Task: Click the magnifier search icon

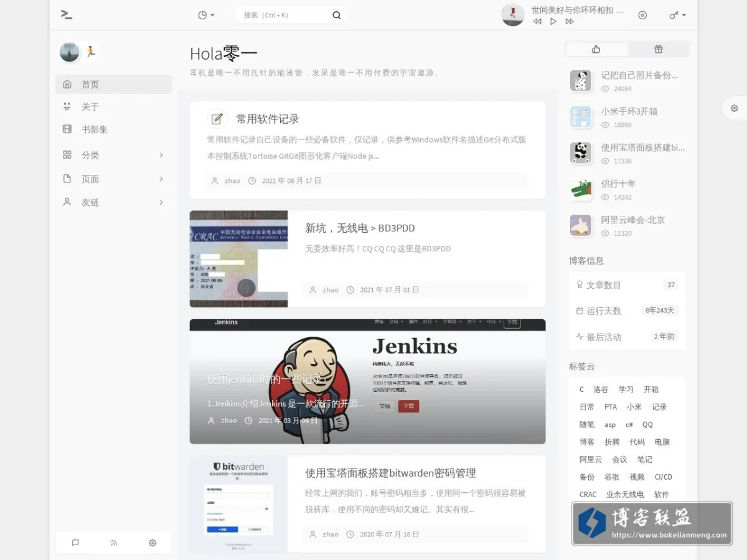Action: [337, 15]
